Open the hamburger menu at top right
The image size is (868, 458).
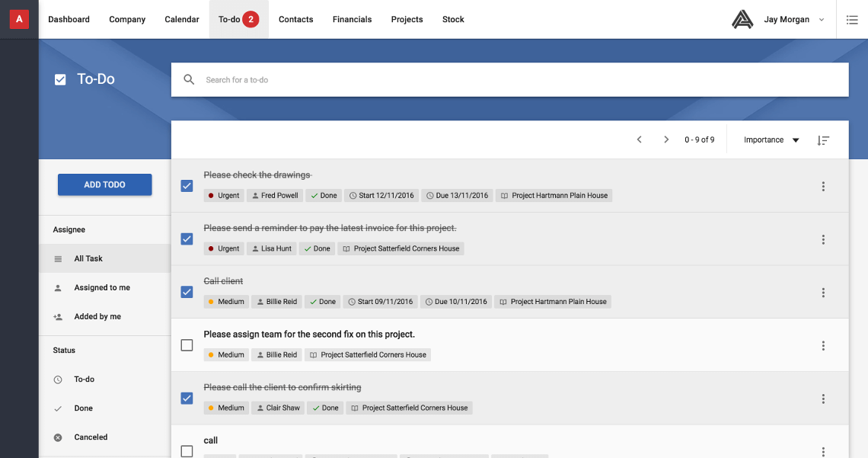coord(852,19)
